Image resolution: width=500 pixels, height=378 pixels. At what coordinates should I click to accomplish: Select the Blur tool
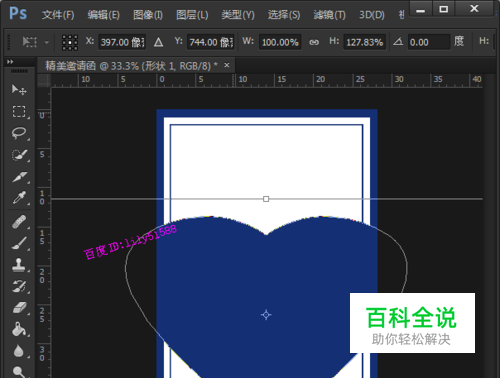[18, 351]
